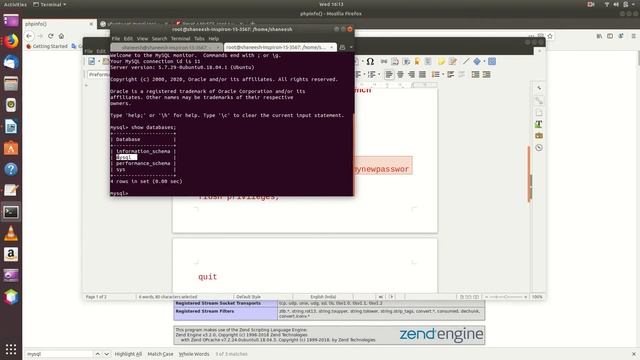Open the Getting Started bookmark
The image size is (640, 360).
(47, 46)
